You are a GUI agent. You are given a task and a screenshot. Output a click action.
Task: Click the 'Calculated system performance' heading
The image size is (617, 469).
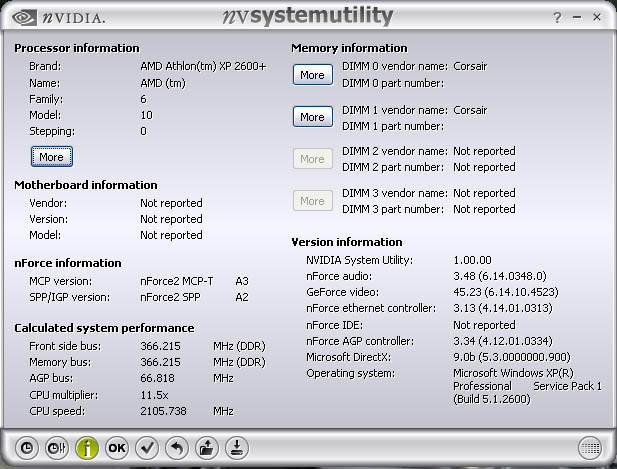(x=104, y=328)
